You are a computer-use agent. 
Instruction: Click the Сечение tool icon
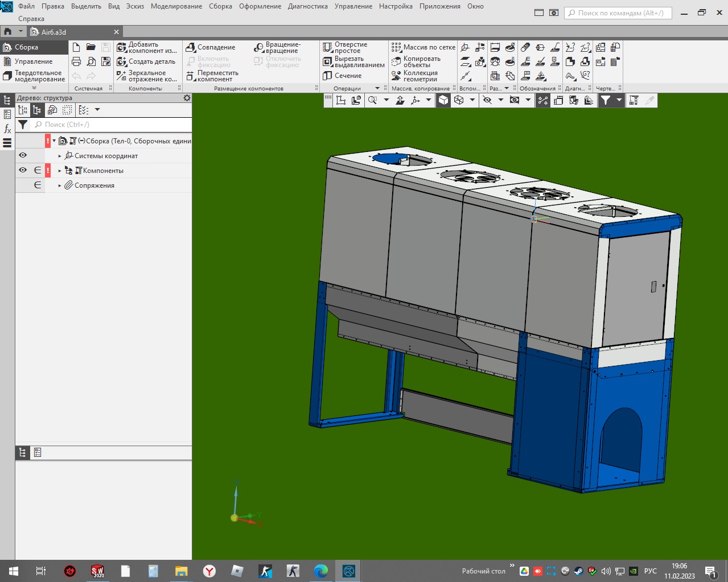click(328, 76)
